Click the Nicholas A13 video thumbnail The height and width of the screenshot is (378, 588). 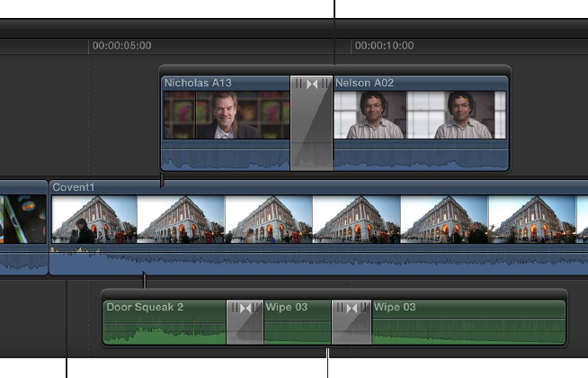[227, 115]
